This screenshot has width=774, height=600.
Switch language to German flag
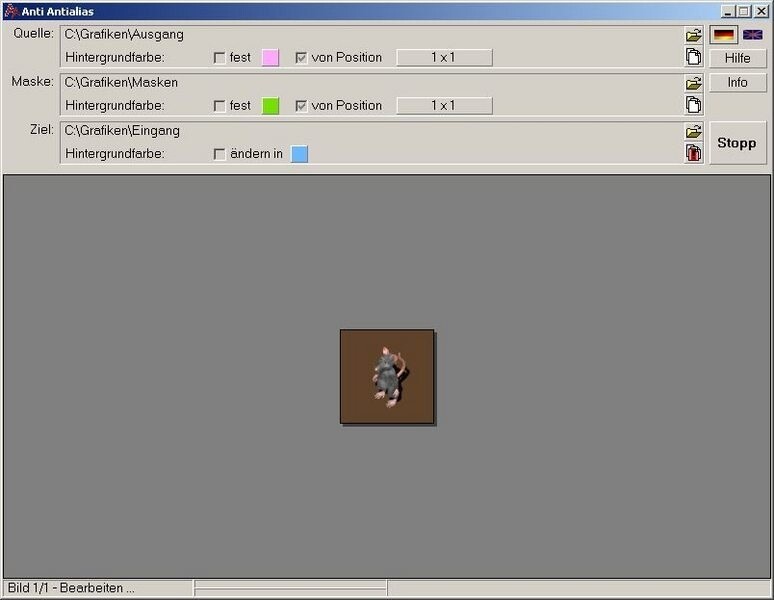point(724,35)
